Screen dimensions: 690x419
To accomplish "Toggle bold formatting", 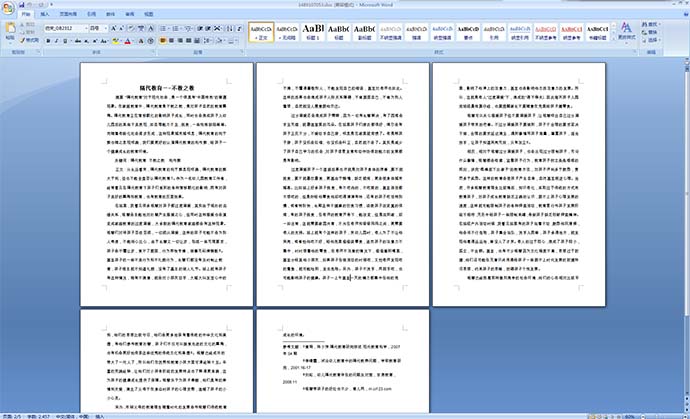I will pos(48,41).
